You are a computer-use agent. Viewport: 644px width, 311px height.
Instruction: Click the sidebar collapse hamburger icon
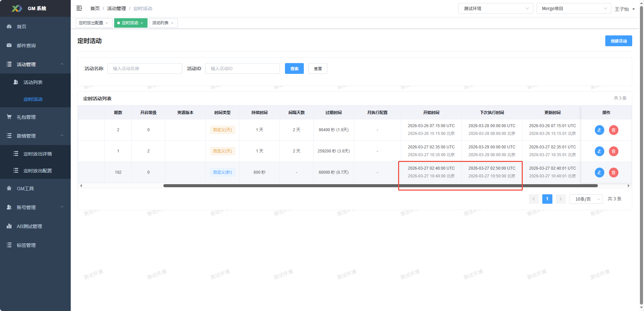tap(79, 8)
